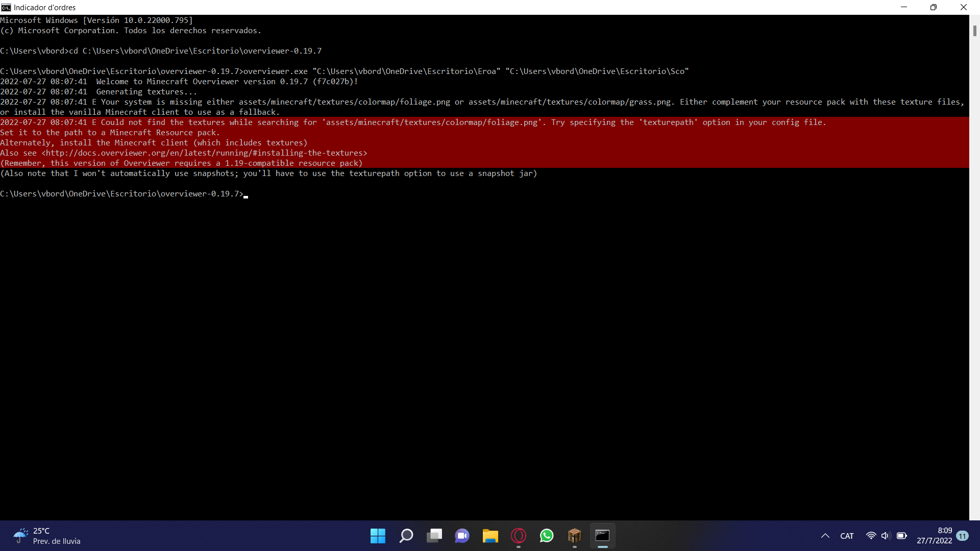Open the weather widget showing 25°C
Viewport: 980px width, 551px height.
pos(47,536)
